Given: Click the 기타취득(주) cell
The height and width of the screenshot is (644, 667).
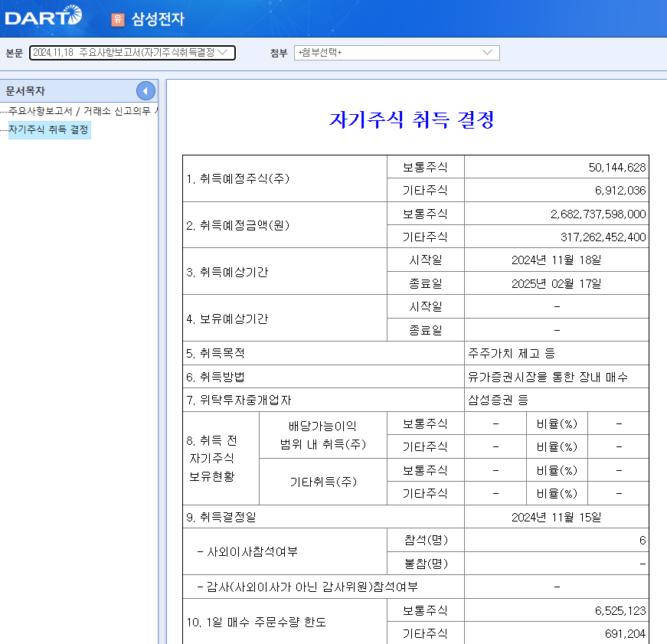Looking at the screenshot, I should tap(323, 482).
